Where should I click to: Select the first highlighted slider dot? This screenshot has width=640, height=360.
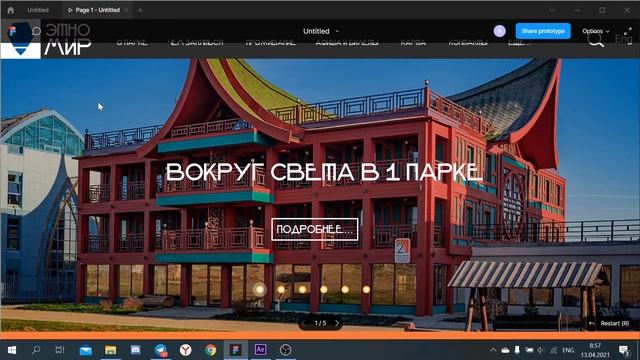click(260, 289)
